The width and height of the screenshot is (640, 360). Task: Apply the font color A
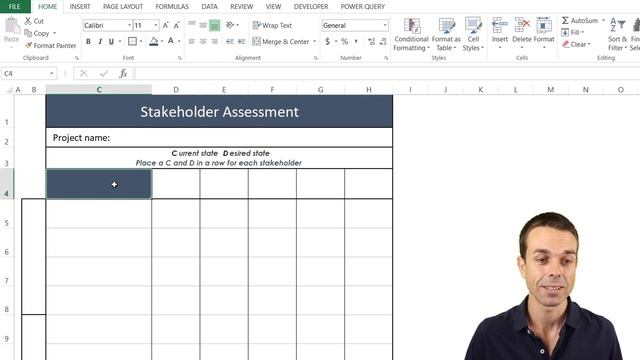[x=171, y=41]
